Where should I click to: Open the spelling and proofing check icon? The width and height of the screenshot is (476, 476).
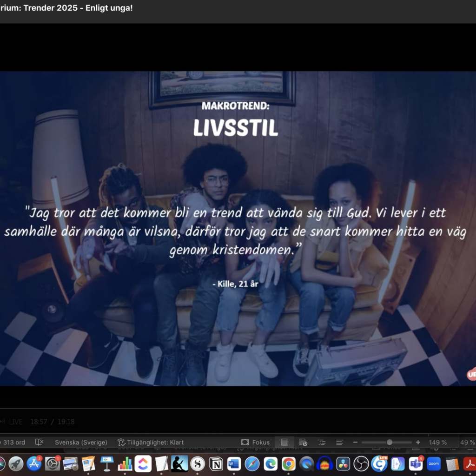click(40, 442)
